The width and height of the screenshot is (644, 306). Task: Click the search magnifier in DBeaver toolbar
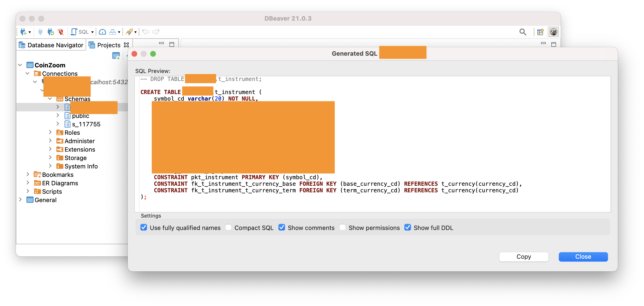point(523,32)
